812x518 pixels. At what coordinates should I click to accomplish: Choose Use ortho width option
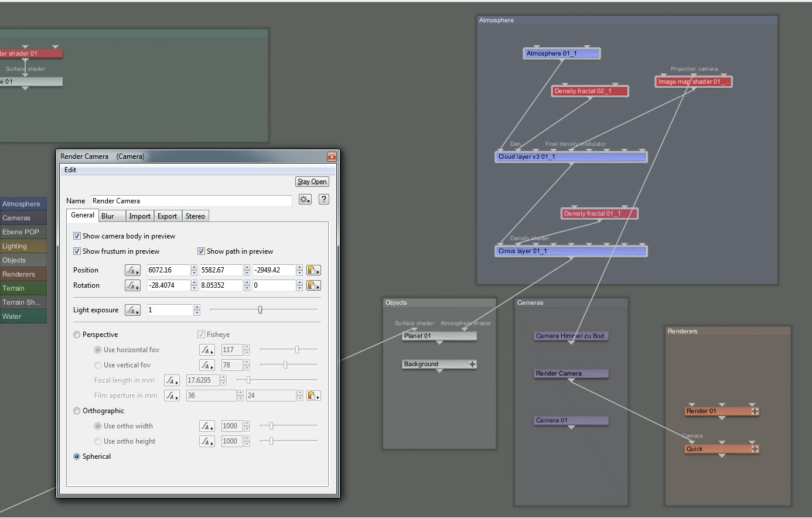coord(98,426)
